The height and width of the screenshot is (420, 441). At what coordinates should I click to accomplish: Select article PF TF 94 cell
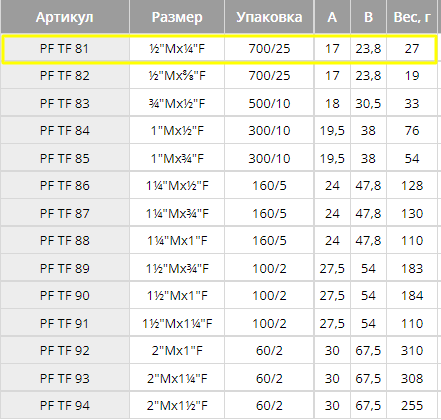pyautogui.click(x=65, y=405)
